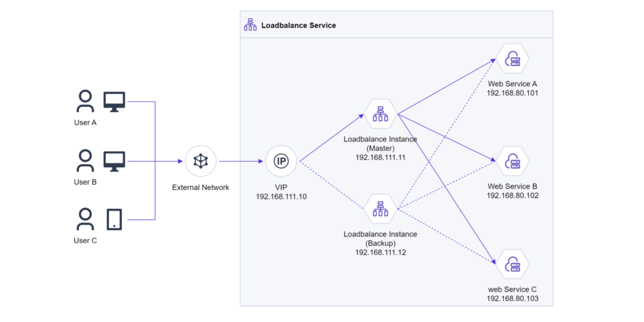Select the Web Service A server icon
The width and height of the screenshot is (644, 322).
click(513, 60)
